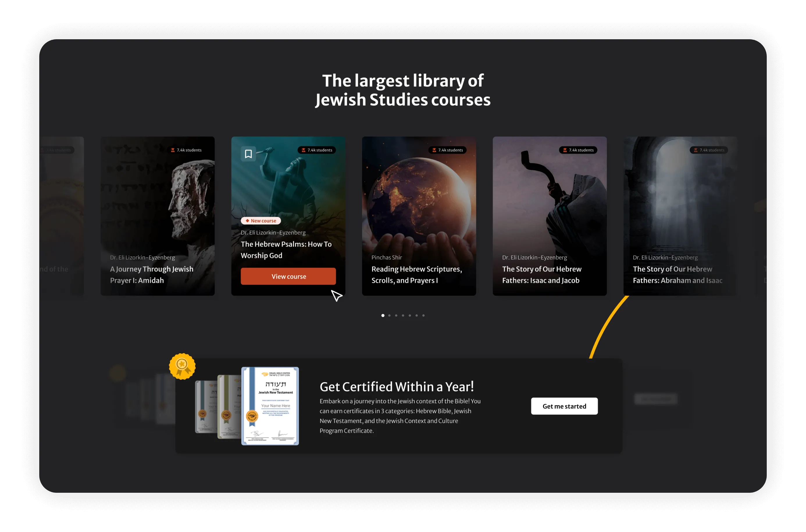Click students badge on Hebrew Psalms card
Screen dimensions: 806x532
tap(317, 150)
